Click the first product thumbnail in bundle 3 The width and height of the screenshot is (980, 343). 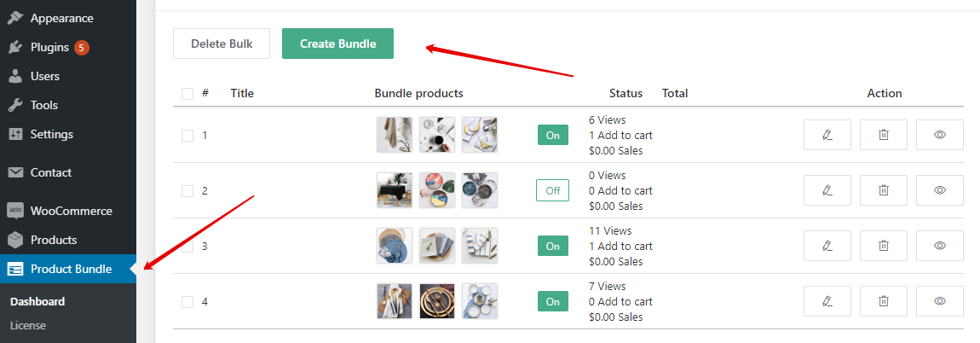pos(395,246)
